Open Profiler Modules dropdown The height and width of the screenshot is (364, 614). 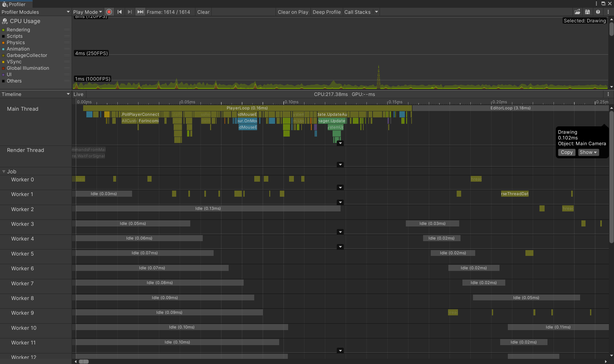click(35, 12)
